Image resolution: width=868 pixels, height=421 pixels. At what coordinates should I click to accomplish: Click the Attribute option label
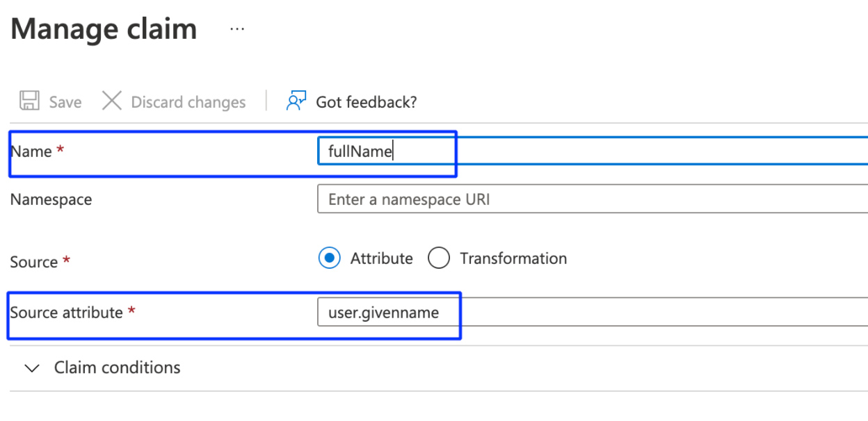click(381, 258)
